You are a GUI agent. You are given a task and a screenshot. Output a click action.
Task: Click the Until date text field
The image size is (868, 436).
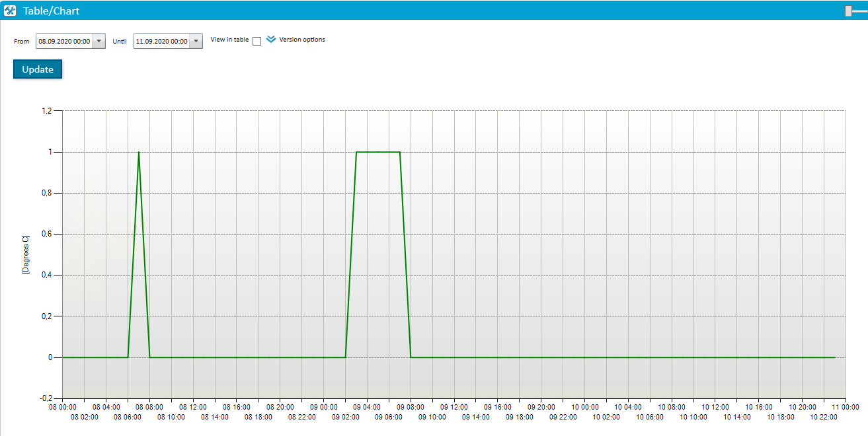(161, 41)
